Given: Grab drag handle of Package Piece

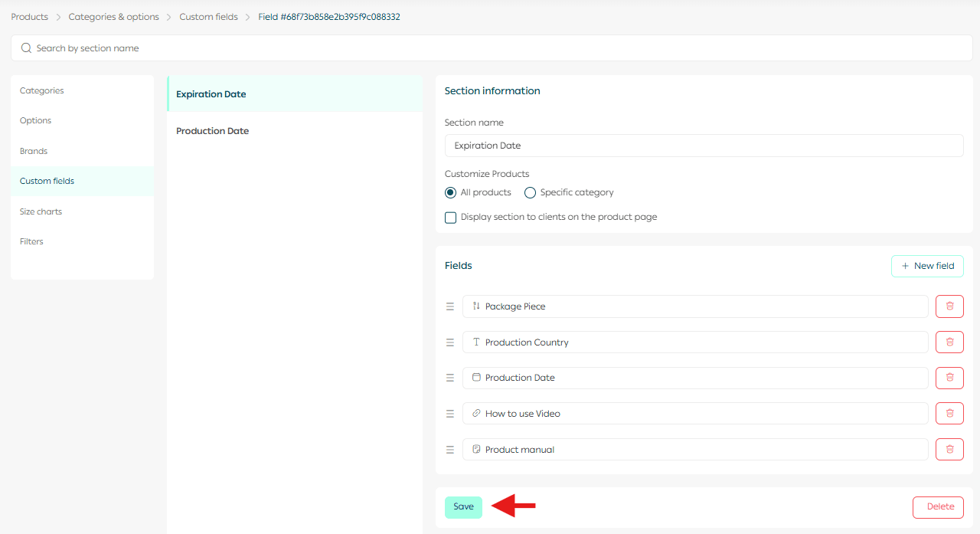Looking at the screenshot, I should [450, 306].
